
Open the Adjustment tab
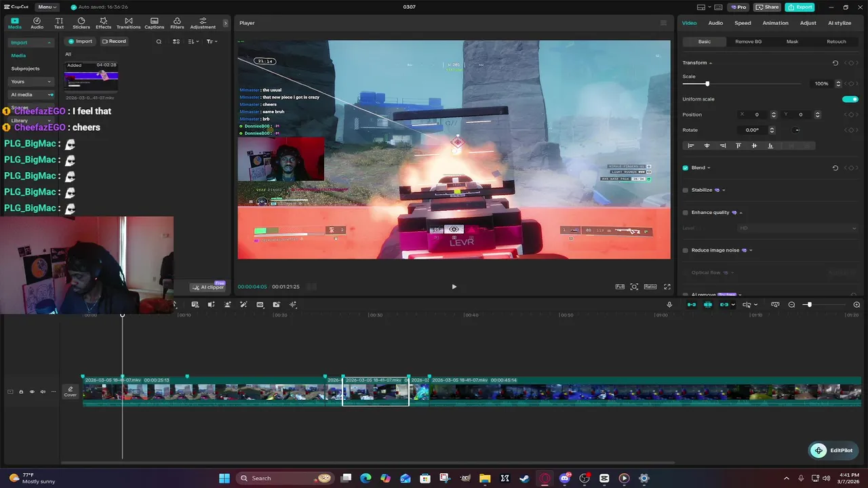tap(203, 23)
